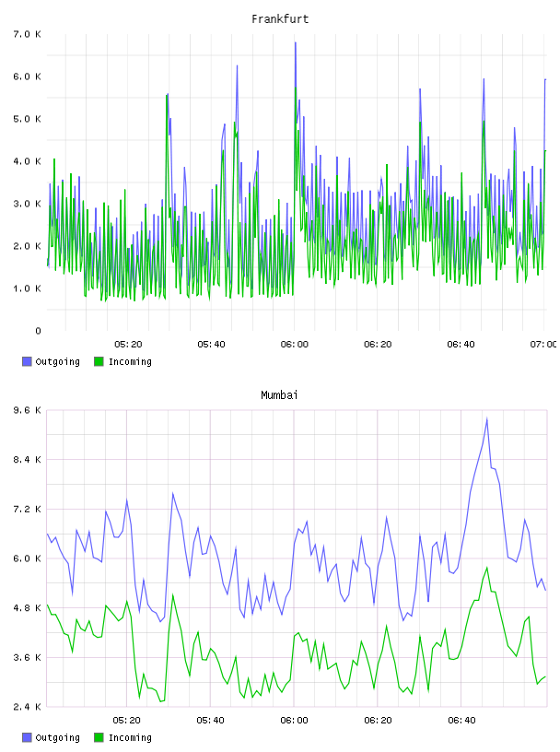The width and height of the screenshot is (560, 752).
Task: Click the 06:00 time label in Frankfurt chart
Action: 295,345
